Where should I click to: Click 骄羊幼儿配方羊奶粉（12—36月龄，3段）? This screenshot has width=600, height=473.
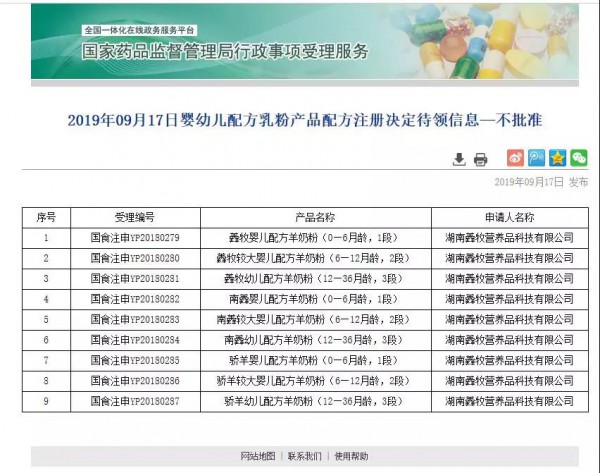[315, 401]
